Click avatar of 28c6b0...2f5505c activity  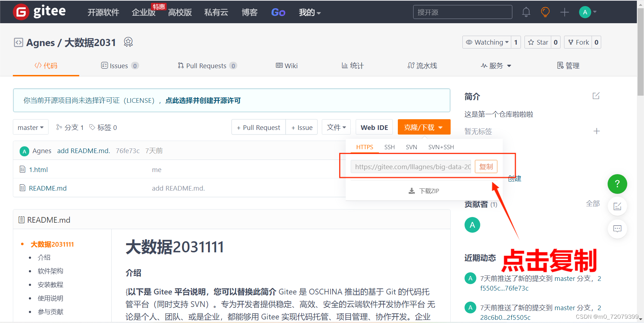[470, 308]
